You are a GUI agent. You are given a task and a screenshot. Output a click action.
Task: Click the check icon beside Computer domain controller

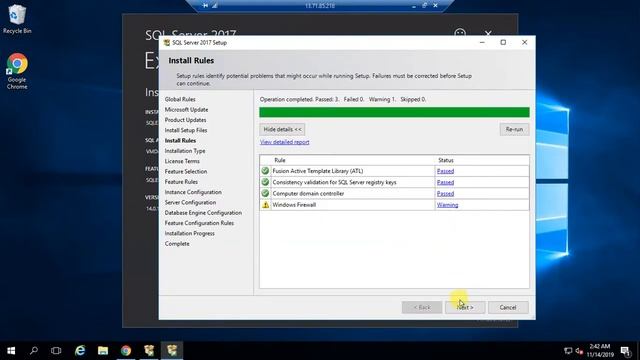point(265,193)
